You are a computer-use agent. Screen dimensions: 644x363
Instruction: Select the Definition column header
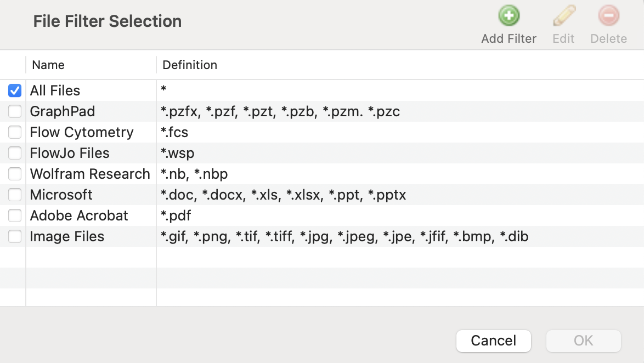pyautogui.click(x=189, y=65)
